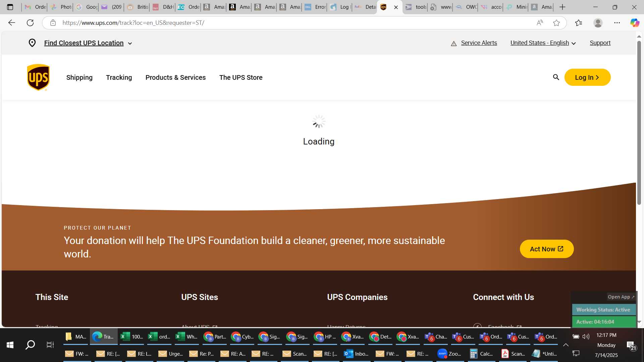Click the battery tray icon
This screenshot has width=644, height=362.
pyautogui.click(x=576, y=337)
